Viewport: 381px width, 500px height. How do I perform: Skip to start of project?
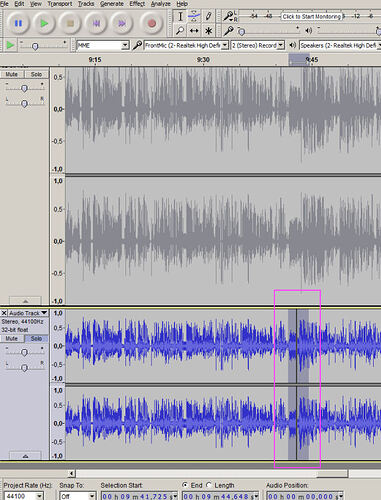tap(96, 23)
